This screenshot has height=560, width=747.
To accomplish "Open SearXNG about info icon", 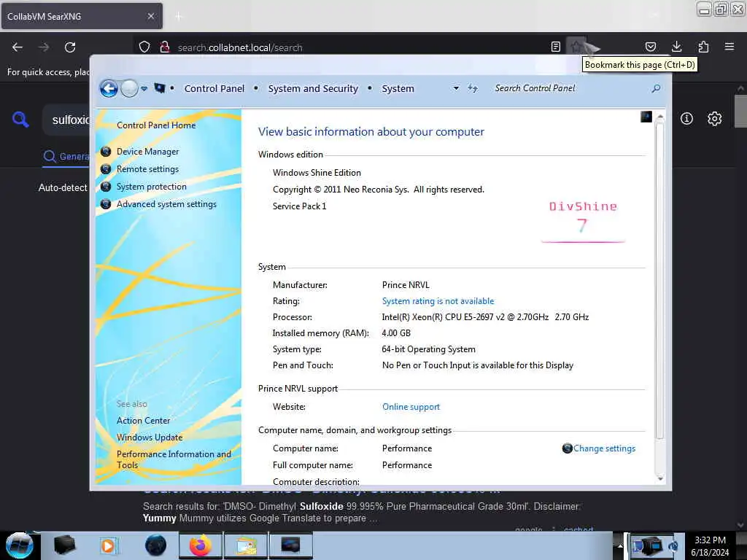I will click(x=686, y=119).
